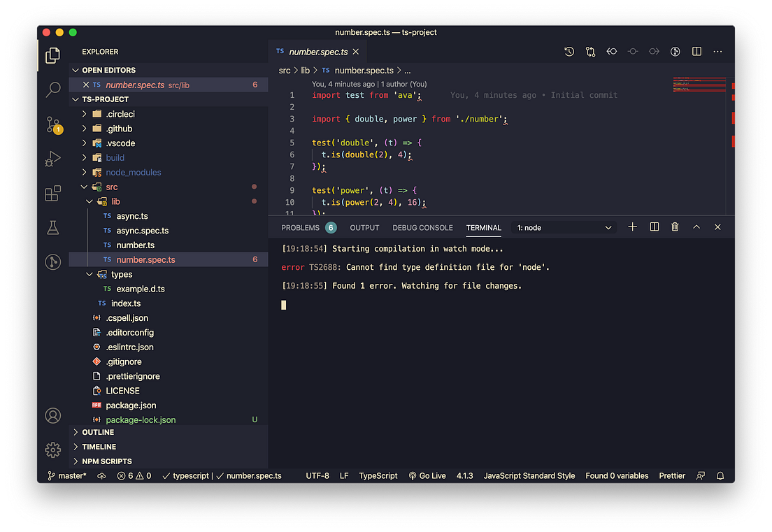Open the file timeline history icon
The image size is (772, 532).
[x=569, y=51]
